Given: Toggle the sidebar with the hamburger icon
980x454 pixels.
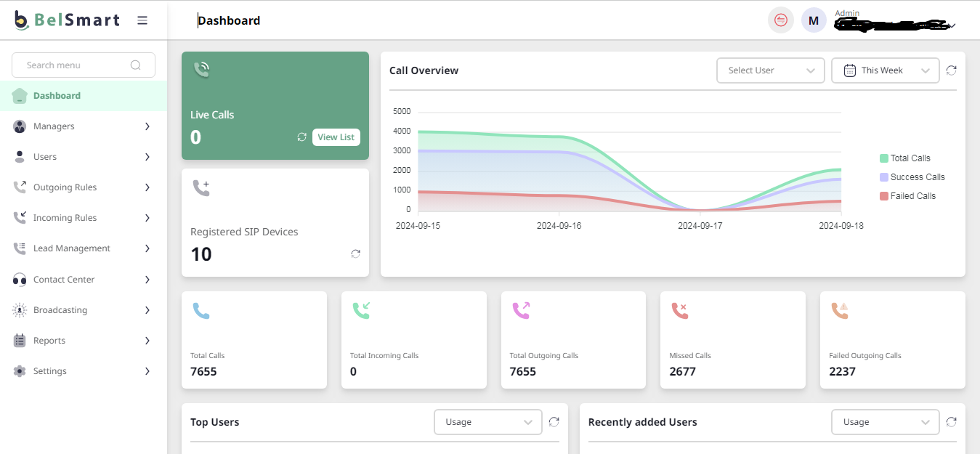Looking at the screenshot, I should 142,20.
